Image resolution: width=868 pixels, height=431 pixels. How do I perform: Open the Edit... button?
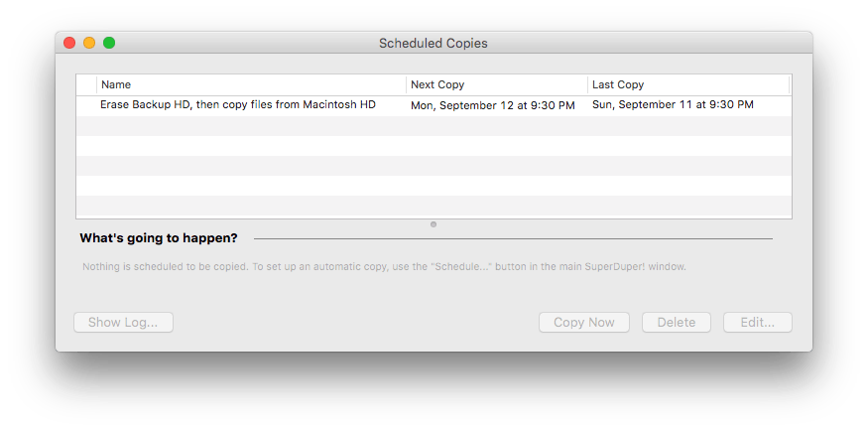pos(758,323)
